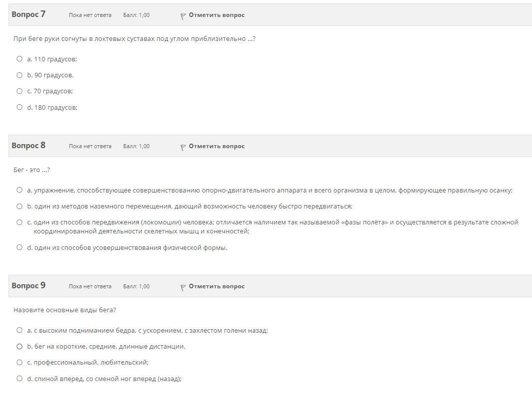Image resolution: width=532 pixels, height=399 pixels.
Task: Click the Вопрос 9 heading
Action: (x=28, y=286)
